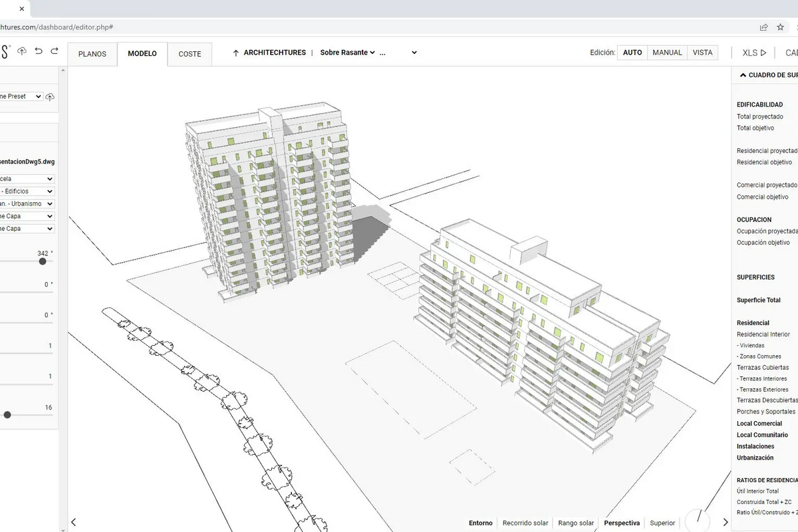
Task: Click the compass north indicator icon
Action: pyautogui.click(x=696, y=519)
